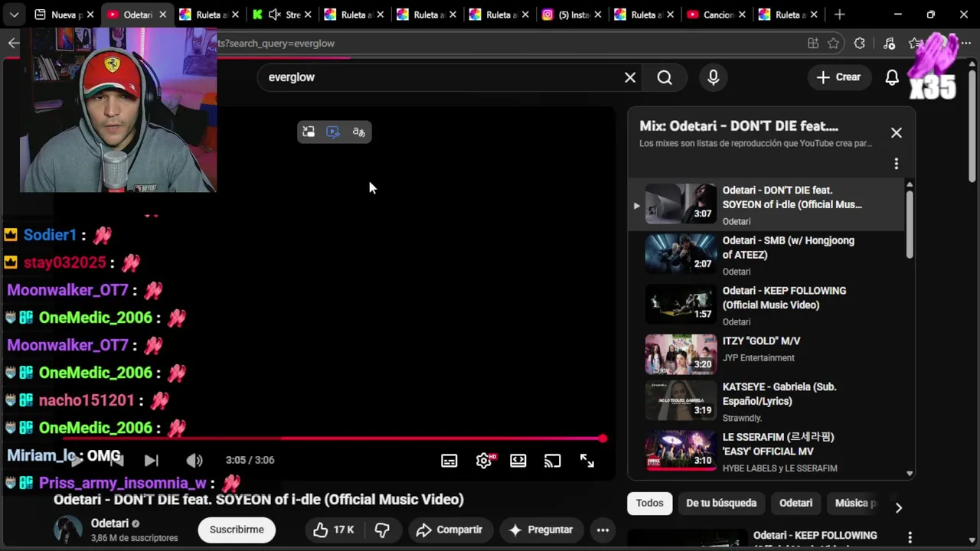Open the split screen browser icon
980x551 pixels.
click(x=812, y=44)
